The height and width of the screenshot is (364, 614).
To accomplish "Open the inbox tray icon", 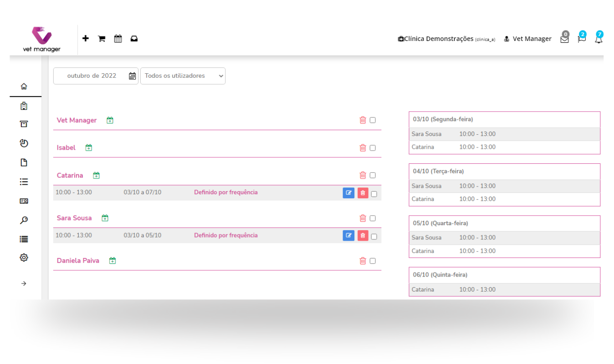I will 134,39.
